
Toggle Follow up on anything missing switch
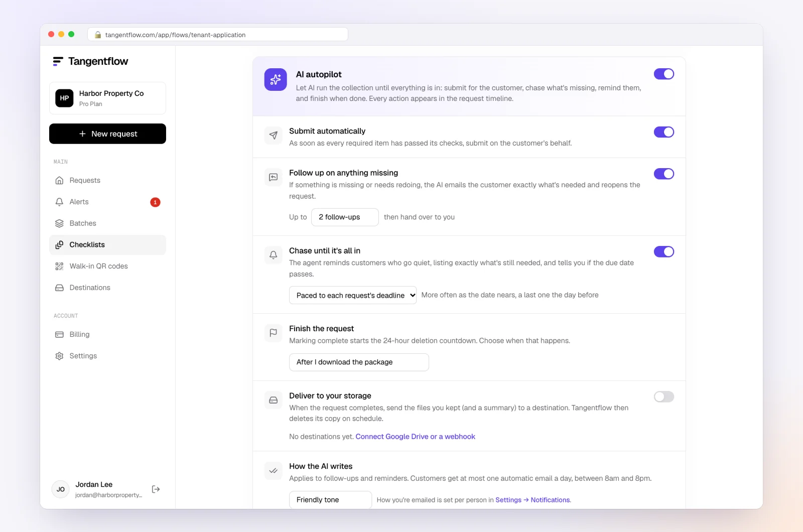tap(664, 174)
